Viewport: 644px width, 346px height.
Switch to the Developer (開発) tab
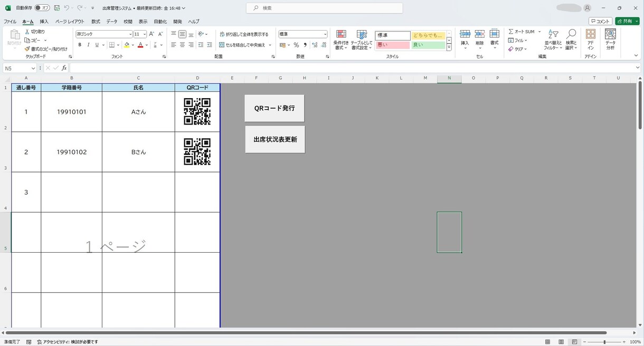tap(177, 22)
